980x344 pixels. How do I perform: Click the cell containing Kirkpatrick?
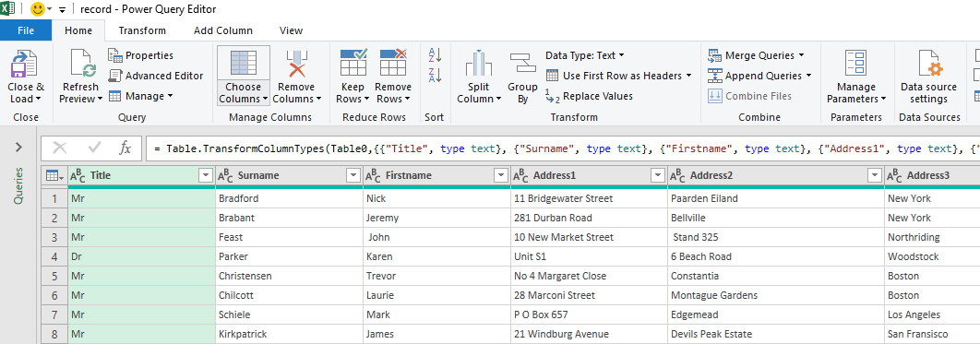point(289,334)
